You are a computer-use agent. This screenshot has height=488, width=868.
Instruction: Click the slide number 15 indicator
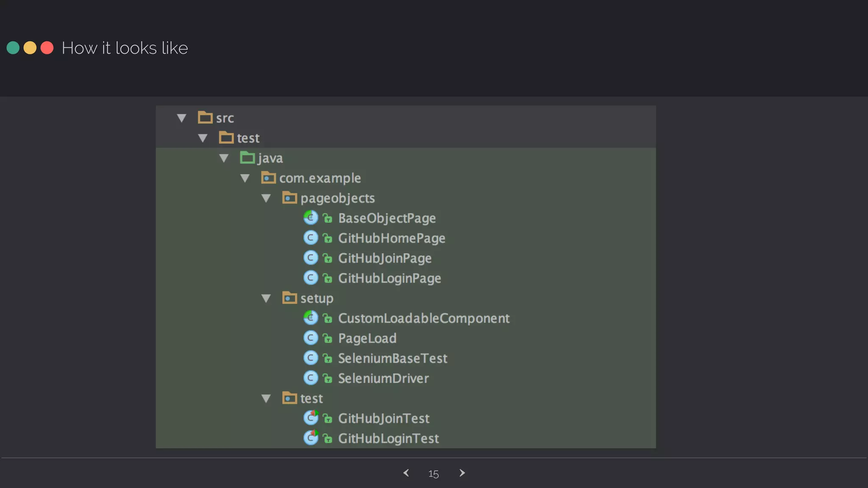433,474
